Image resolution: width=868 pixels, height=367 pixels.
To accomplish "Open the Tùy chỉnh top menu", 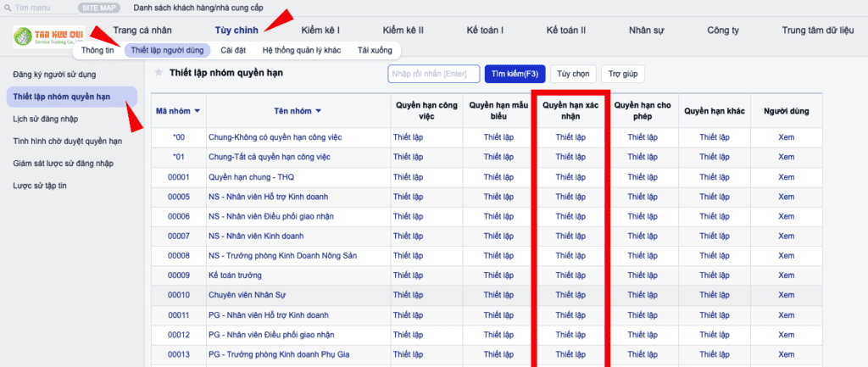I will 236,31.
